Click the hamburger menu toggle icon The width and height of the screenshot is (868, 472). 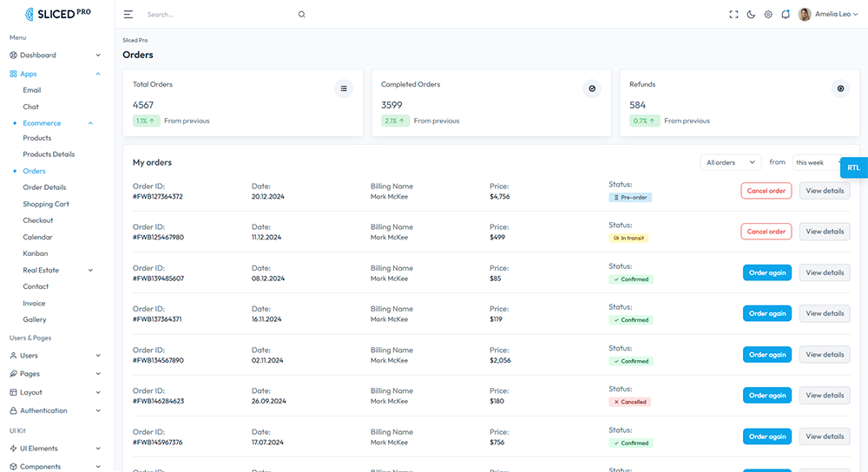click(x=128, y=15)
